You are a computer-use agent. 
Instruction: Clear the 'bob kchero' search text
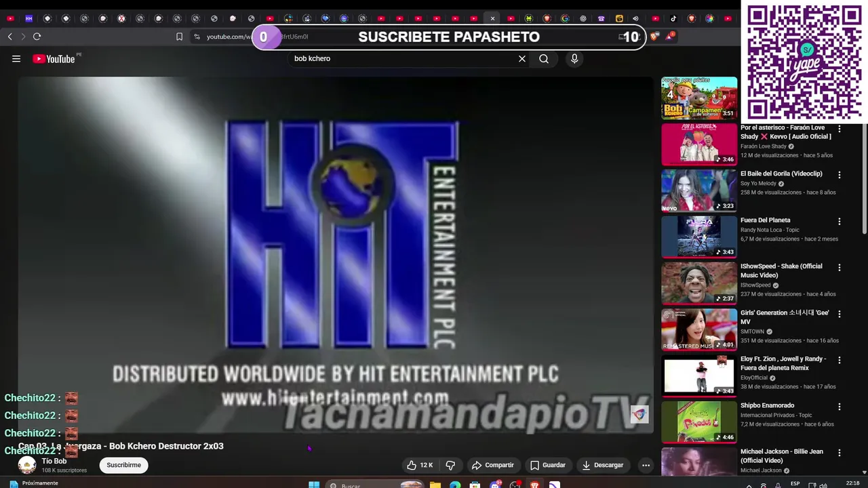click(522, 59)
